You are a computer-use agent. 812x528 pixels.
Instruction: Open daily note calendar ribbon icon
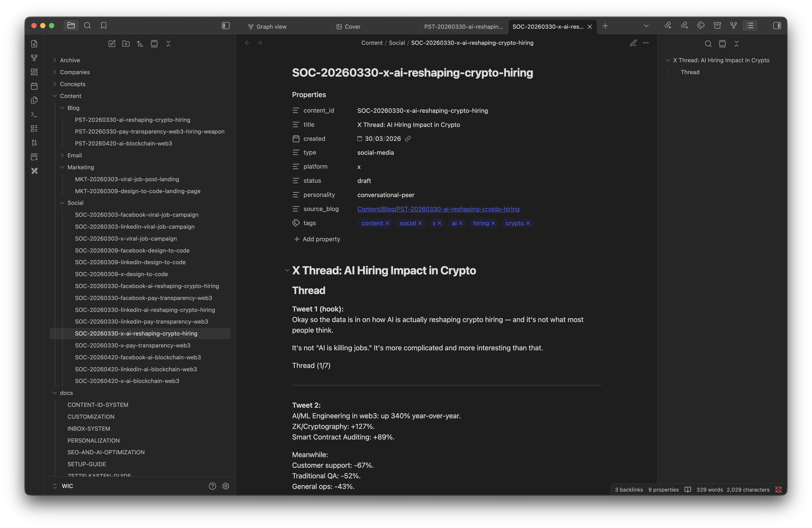pos(34,86)
